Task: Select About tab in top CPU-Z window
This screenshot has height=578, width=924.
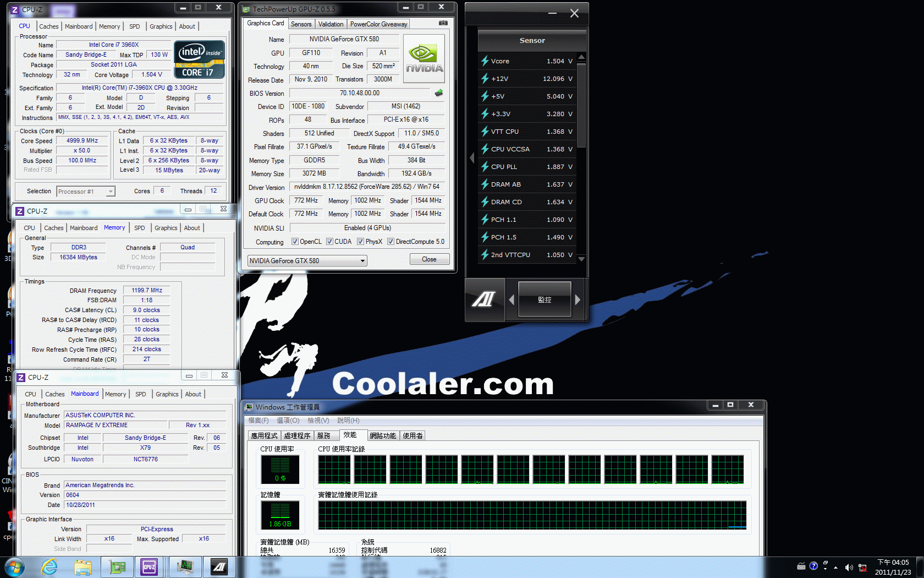Action: pyautogui.click(x=187, y=26)
